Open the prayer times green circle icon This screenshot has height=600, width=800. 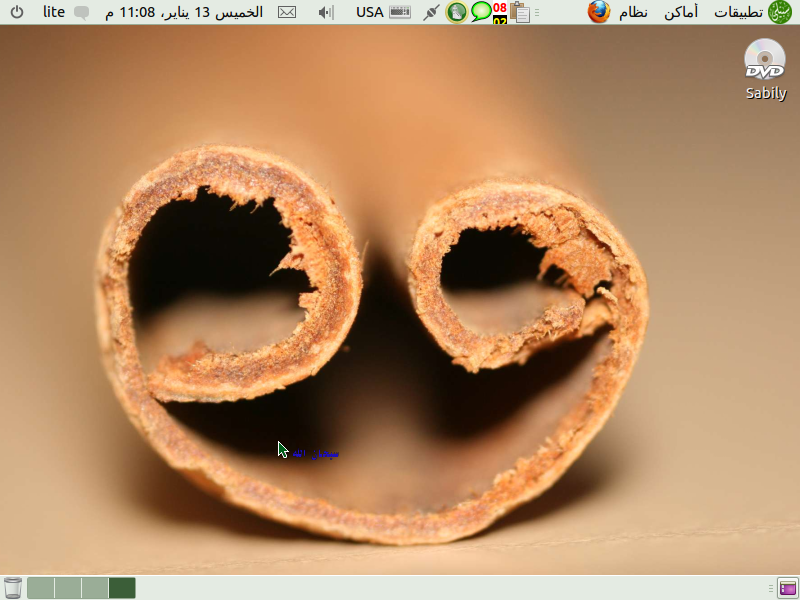(x=456, y=12)
